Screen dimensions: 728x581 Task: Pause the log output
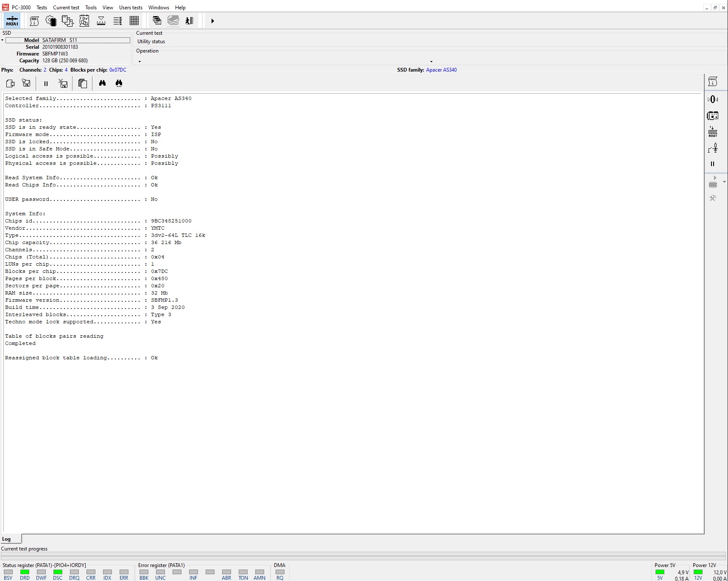tap(46, 83)
